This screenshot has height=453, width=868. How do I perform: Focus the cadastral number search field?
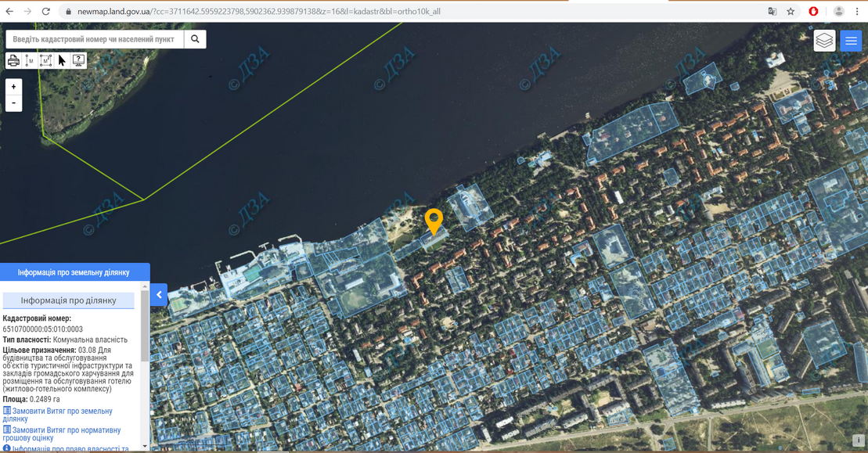[x=94, y=39]
